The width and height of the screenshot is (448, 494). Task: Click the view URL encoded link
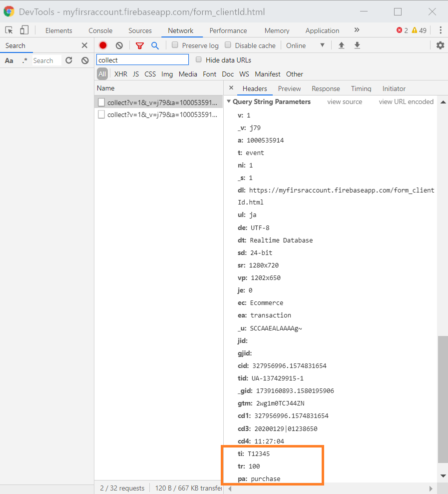(406, 101)
